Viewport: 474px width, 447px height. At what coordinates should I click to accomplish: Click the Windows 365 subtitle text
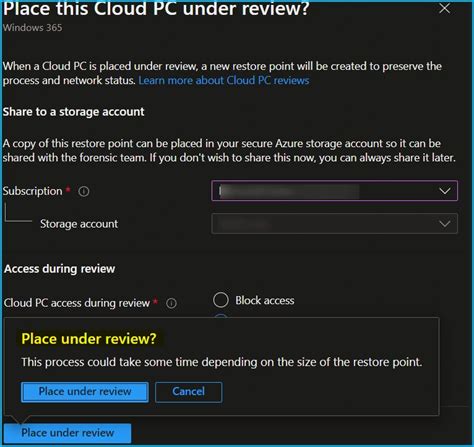click(x=33, y=28)
